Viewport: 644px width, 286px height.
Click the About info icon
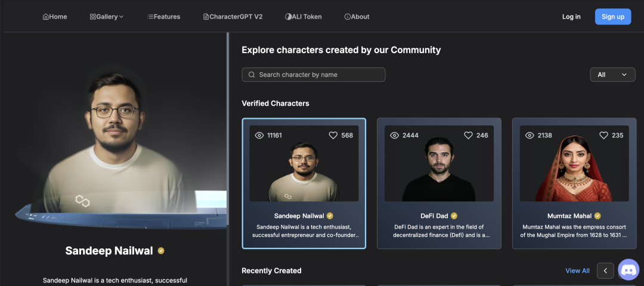pyautogui.click(x=348, y=17)
